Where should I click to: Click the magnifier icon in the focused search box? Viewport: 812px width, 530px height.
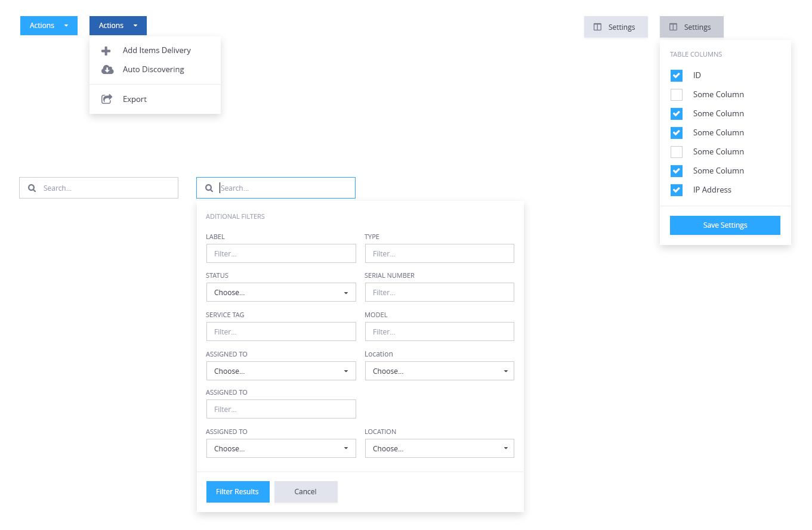click(209, 188)
